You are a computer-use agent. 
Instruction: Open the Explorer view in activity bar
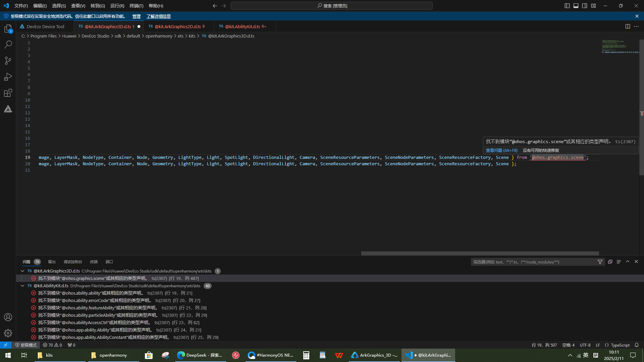[8, 29]
